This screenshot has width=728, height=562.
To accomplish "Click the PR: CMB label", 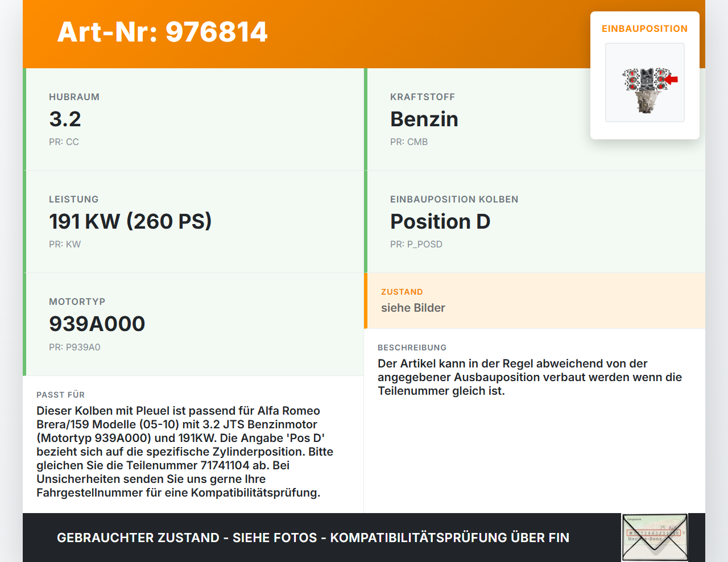I will (x=408, y=142).
